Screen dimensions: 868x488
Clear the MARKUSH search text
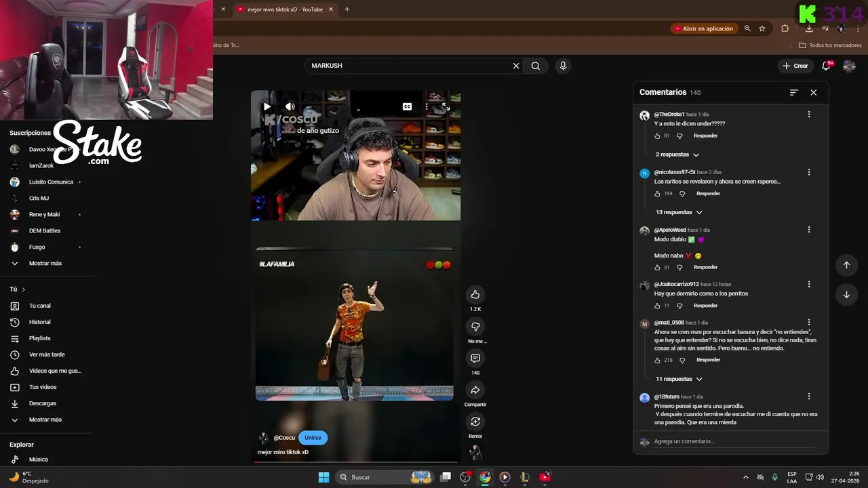(516, 66)
